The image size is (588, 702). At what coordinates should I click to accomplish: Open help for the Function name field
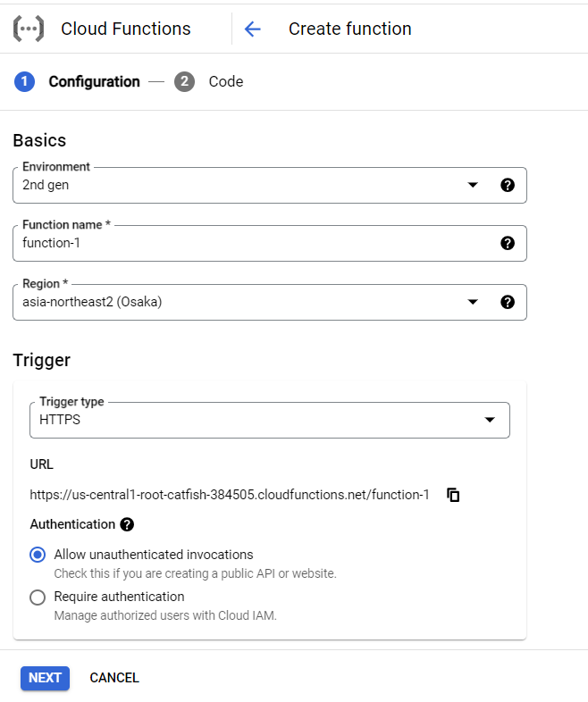pyautogui.click(x=508, y=243)
